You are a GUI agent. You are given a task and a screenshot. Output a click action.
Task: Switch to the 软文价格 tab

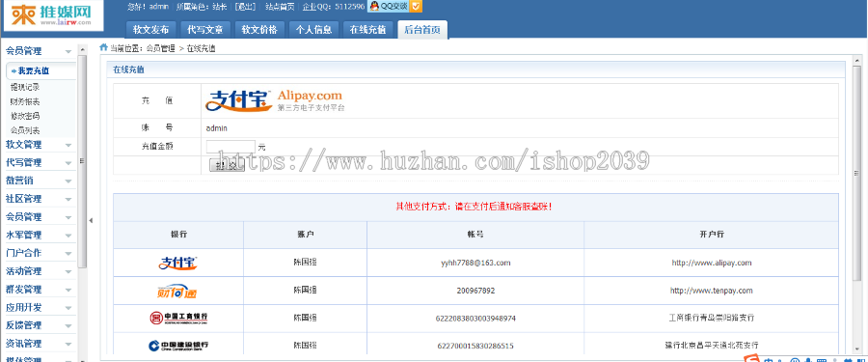(259, 30)
